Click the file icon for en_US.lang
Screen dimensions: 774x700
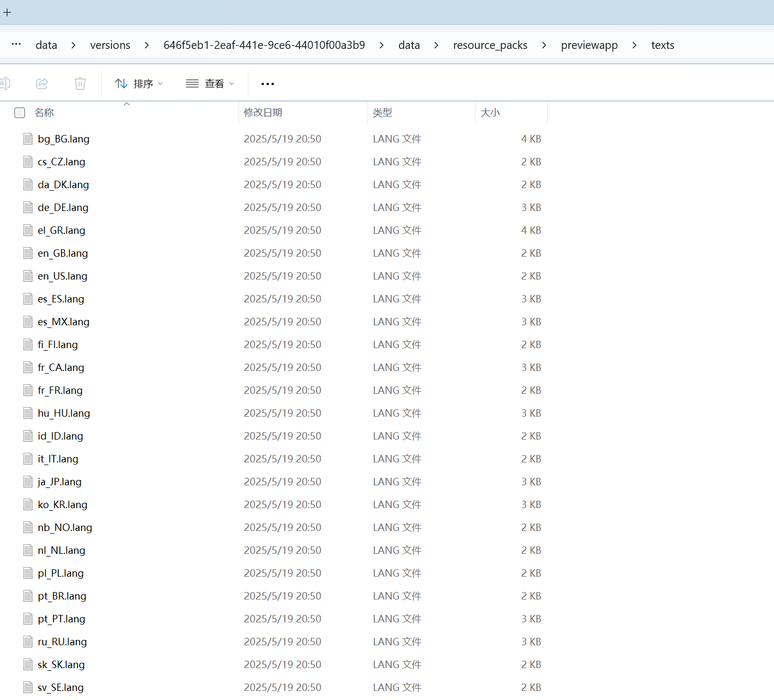click(x=28, y=276)
